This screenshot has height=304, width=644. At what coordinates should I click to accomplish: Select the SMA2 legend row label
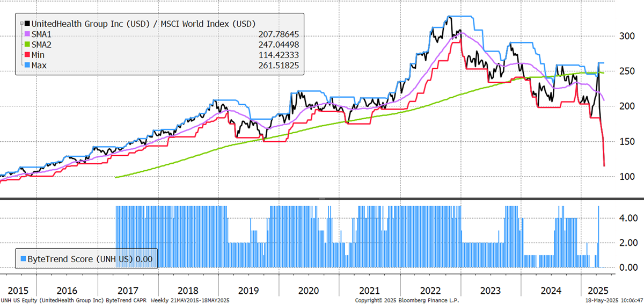[42, 44]
